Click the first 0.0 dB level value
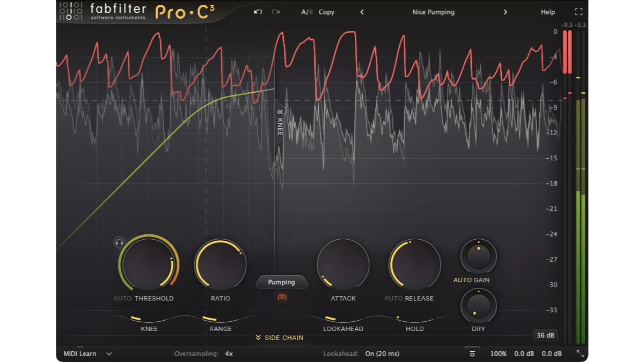Screen dimensions: 644x362 524,354
